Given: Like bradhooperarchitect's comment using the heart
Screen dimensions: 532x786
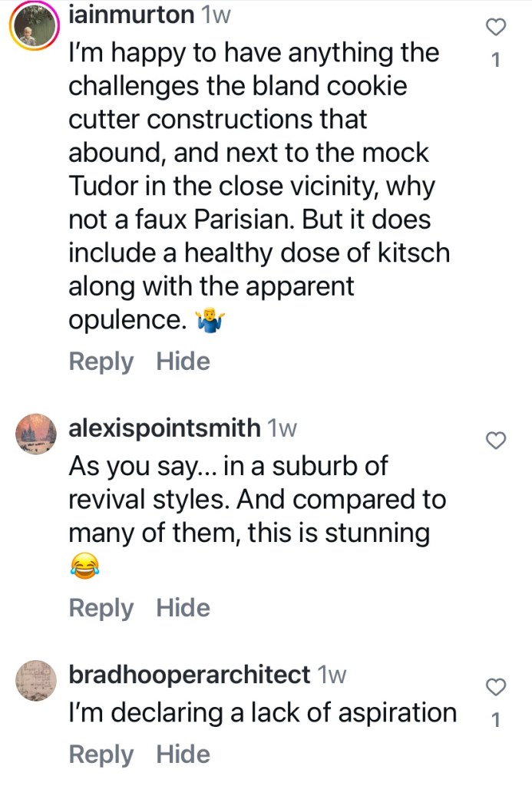Looking at the screenshot, I should tap(497, 685).
